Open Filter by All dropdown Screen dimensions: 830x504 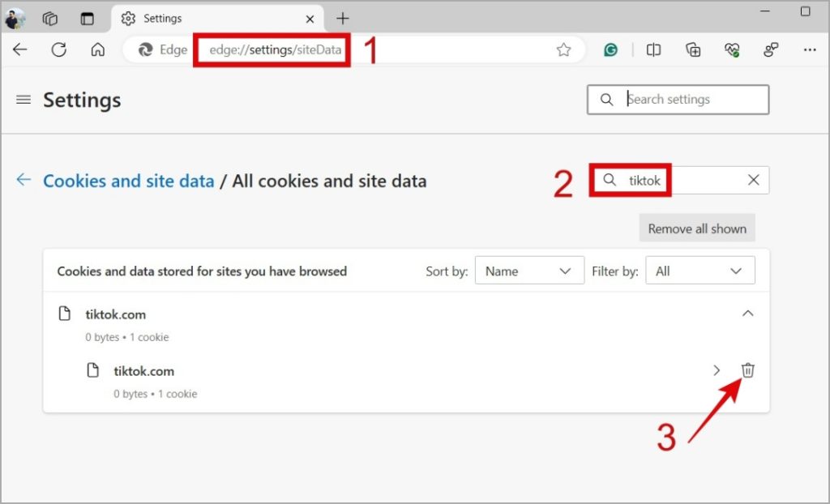(700, 271)
